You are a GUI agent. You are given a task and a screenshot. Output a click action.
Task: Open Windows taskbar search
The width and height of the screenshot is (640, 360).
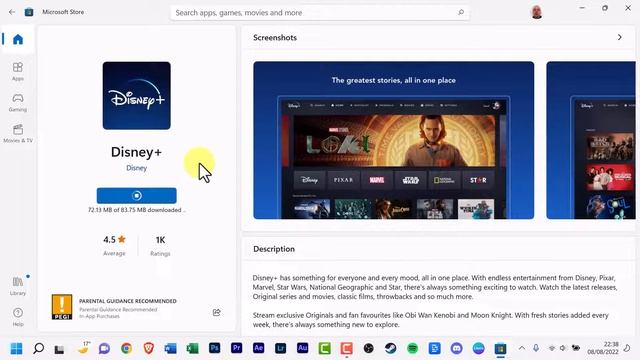pyautogui.click(x=38, y=349)
